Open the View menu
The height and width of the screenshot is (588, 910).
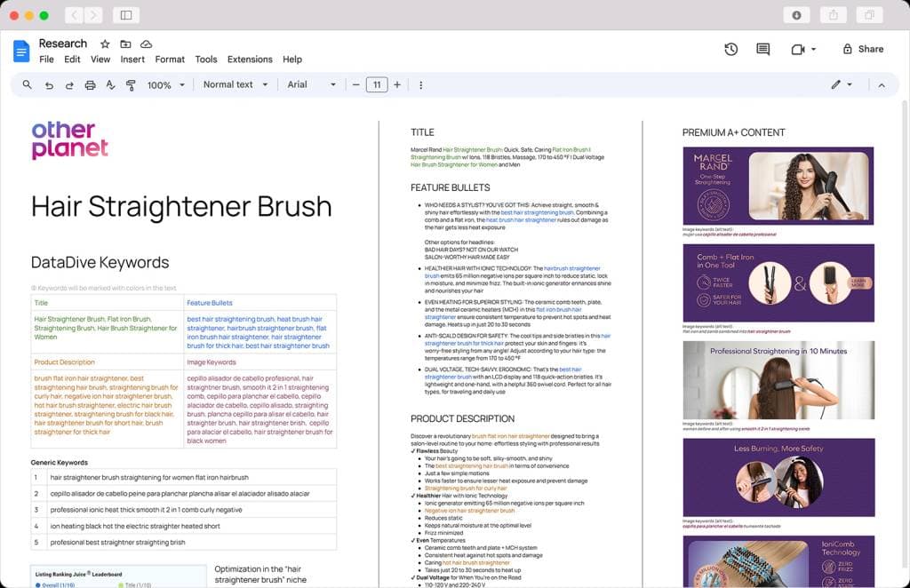[100, 60]
